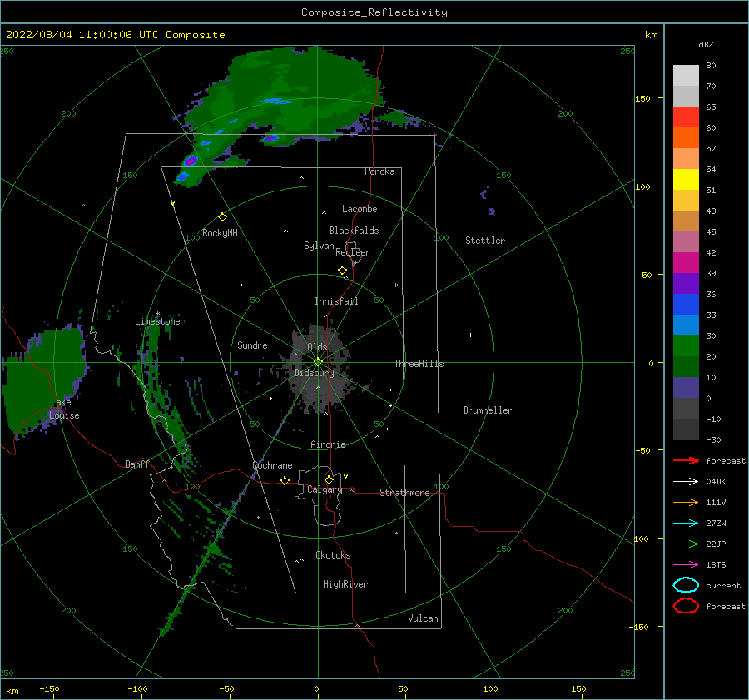
Task: Select the white 04DK arrow legend entry
Action: 686,481
